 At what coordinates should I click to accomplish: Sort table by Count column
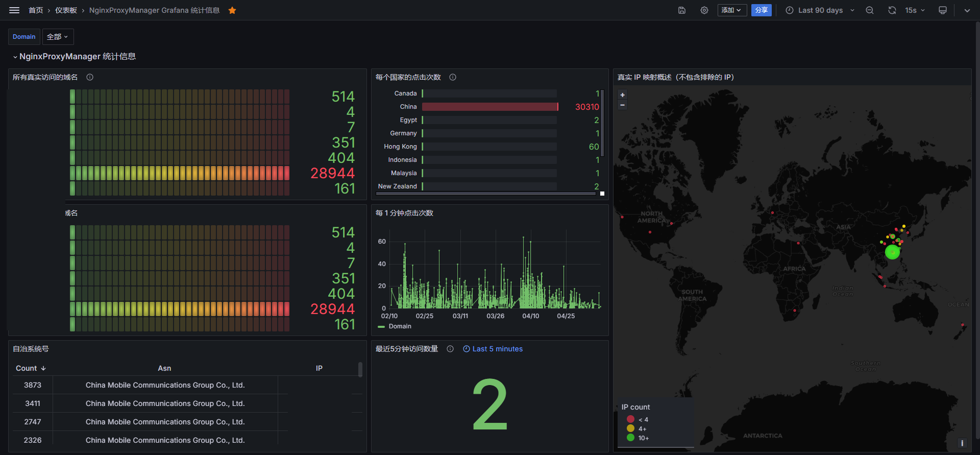pyautogui.click(x=31, y=368)
